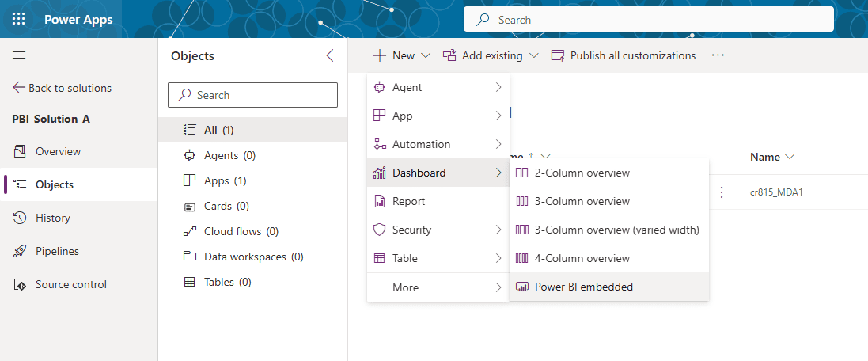Open History in the left nav

coord(78,218)
